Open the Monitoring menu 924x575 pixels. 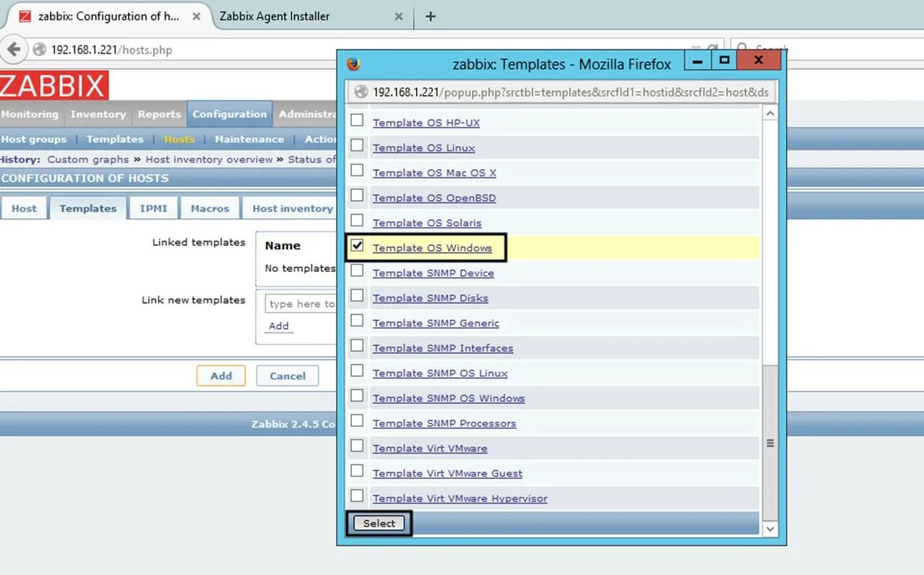coord(30,114)
